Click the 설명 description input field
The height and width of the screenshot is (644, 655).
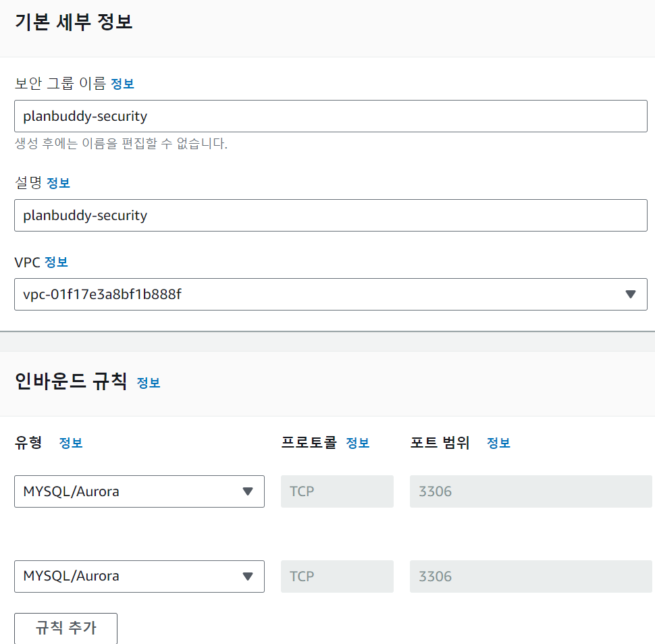click(x=330, y=215)
